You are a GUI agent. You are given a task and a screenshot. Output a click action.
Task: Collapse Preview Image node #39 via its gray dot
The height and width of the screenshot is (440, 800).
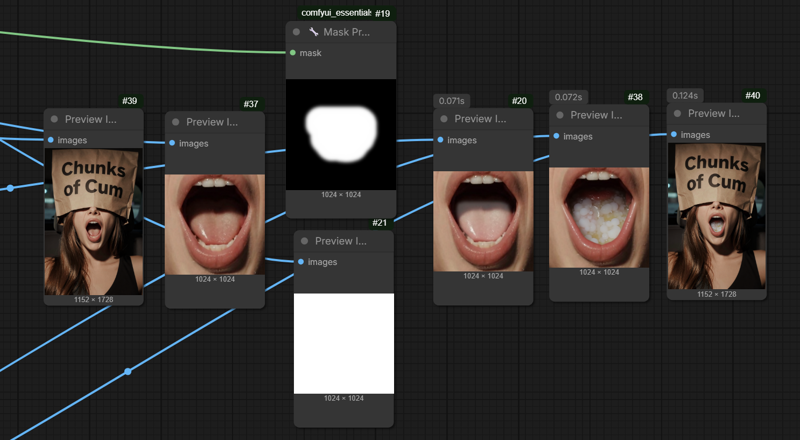pyautogui.click(x=54, y=119)
